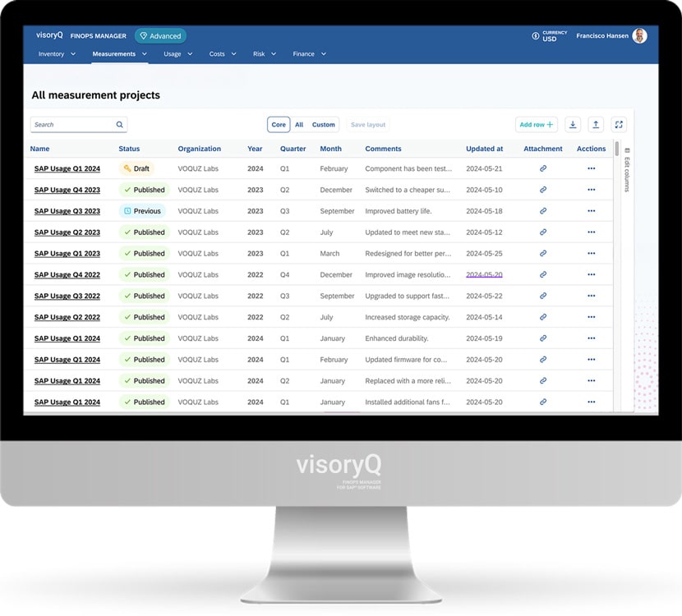Open actions menu for SAP Usage Q3 2023
Viewport: 682px width, 616px height.
pyautogui.click(x=591, y=211)
